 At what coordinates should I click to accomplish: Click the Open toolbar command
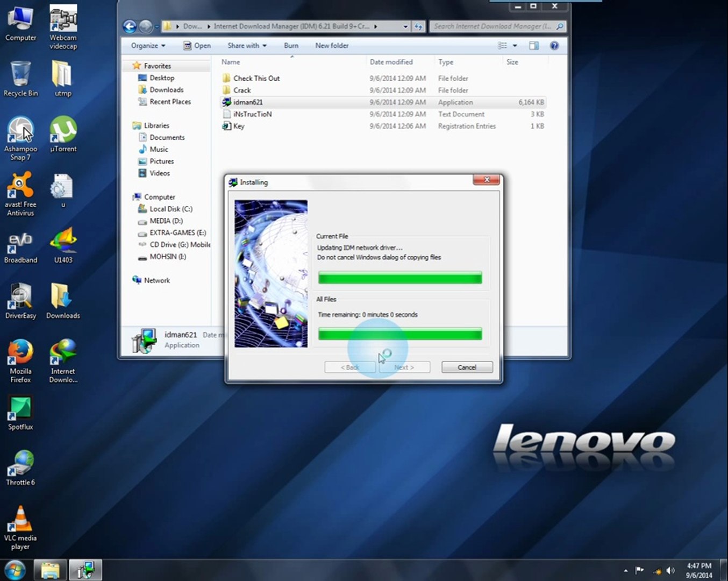click(197, 46)
